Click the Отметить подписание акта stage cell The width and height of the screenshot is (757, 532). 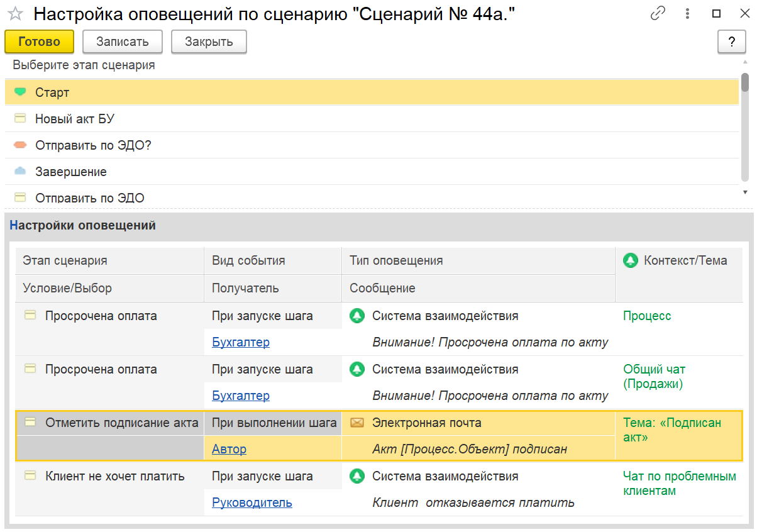(109, 423)
